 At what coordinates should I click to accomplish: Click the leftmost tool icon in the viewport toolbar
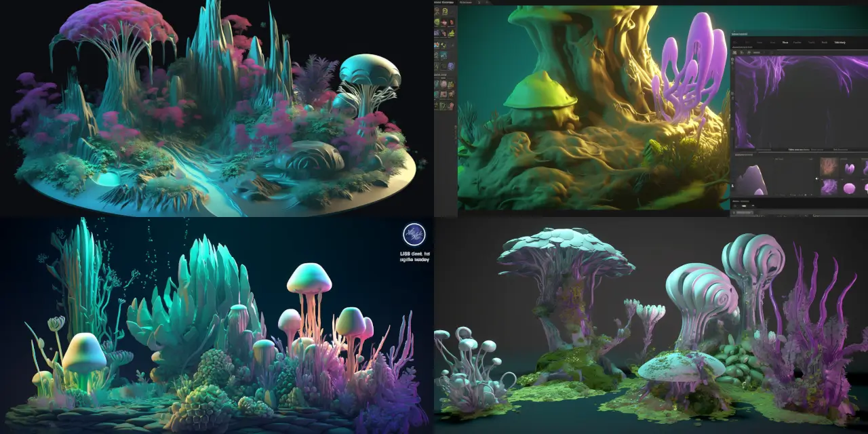pos(735,52)
